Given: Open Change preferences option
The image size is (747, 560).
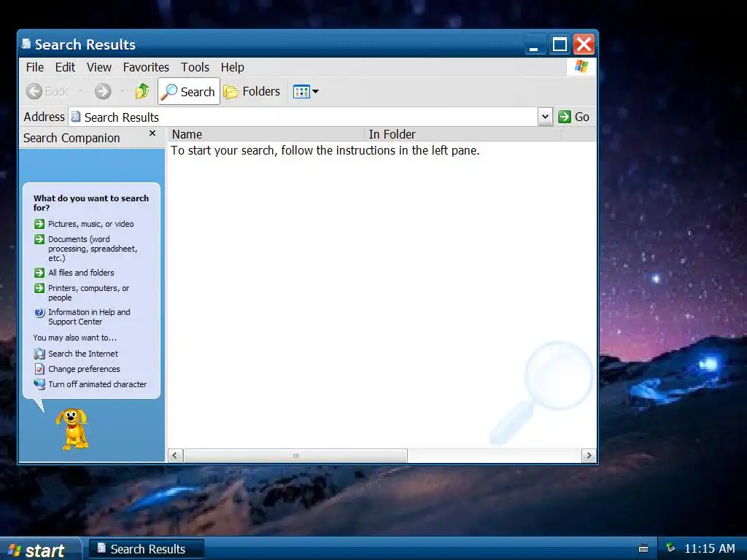Looking at the screenshot, I should pyautogui.click(x=84, y=369).
